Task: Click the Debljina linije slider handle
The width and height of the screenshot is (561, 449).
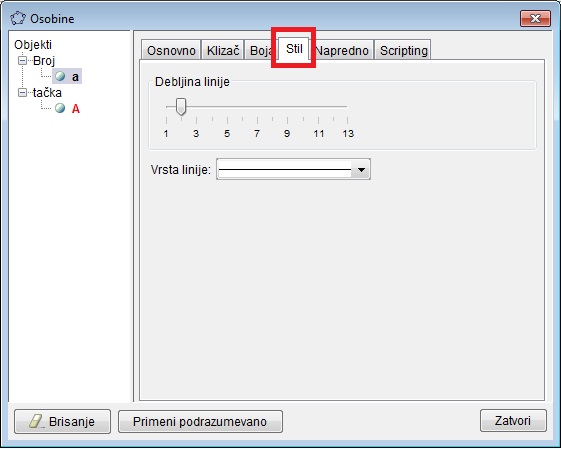Action: tap(181, 107)
